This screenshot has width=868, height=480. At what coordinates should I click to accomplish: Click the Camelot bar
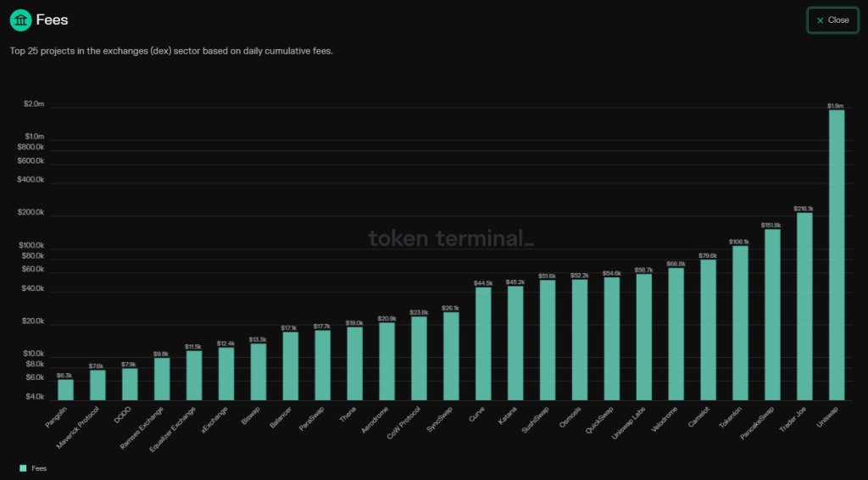point(708,329)
